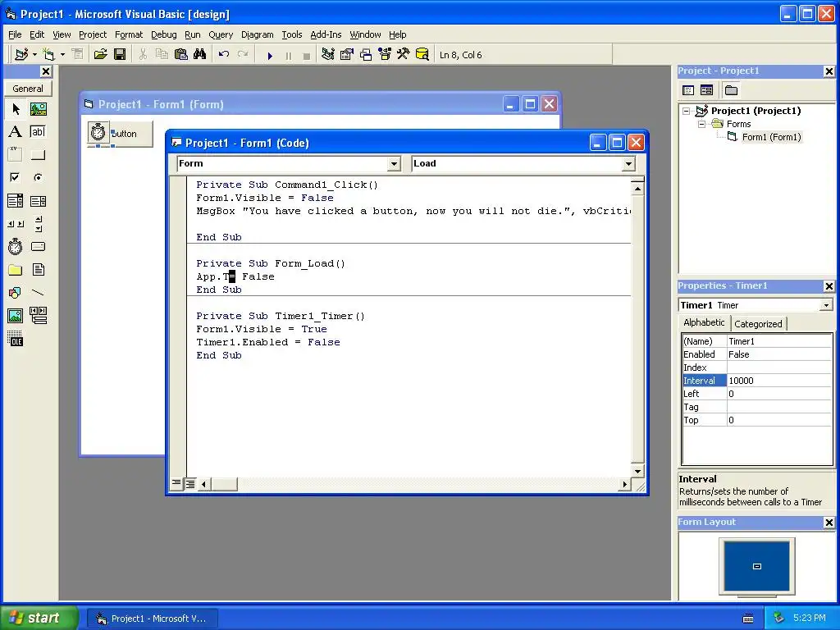840x630 pixels.
Task: Click Project1 taskbar button
Action: click(x=153, y=619)
